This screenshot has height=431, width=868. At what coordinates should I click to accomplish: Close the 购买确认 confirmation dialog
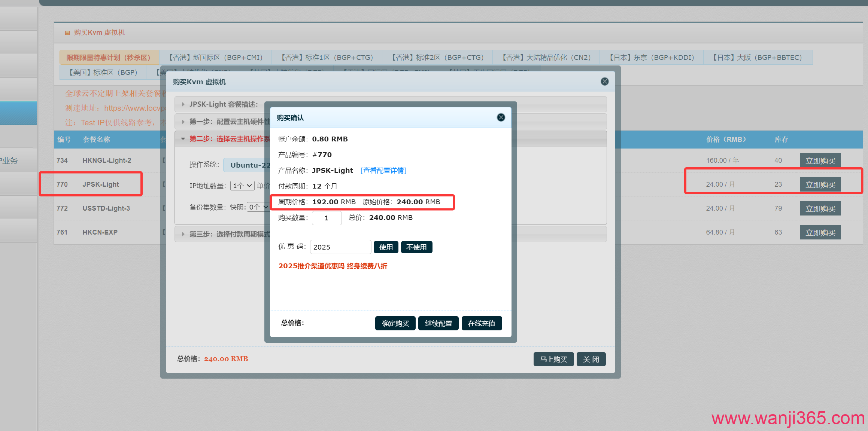[501, 117]
